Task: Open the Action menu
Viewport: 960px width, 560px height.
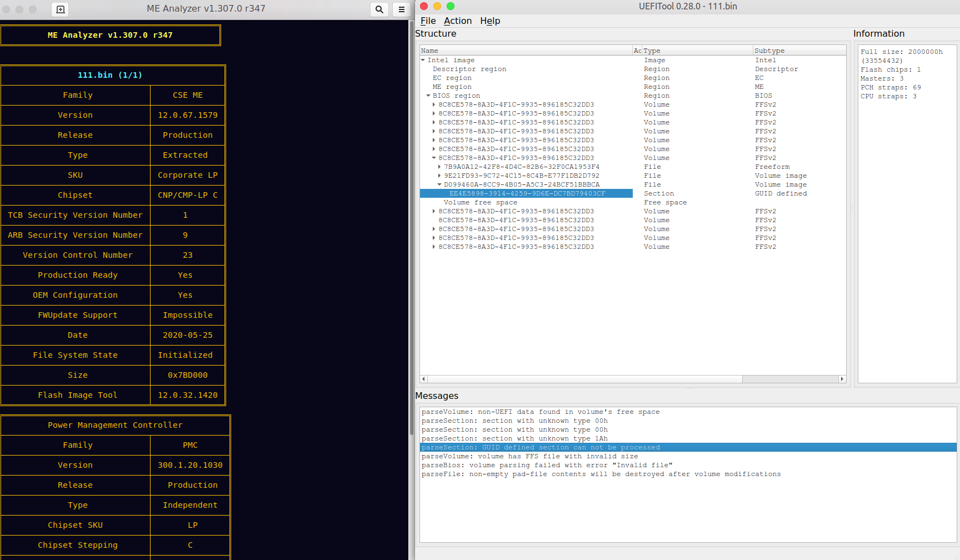Action: tap(457, 21)
